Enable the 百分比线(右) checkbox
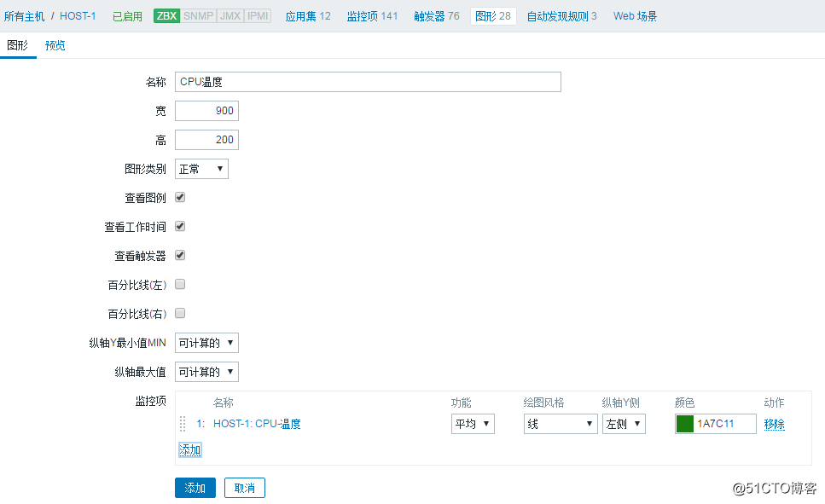Image resolution: width=825 pixels, height=504 pixels. tap(180, 313)
